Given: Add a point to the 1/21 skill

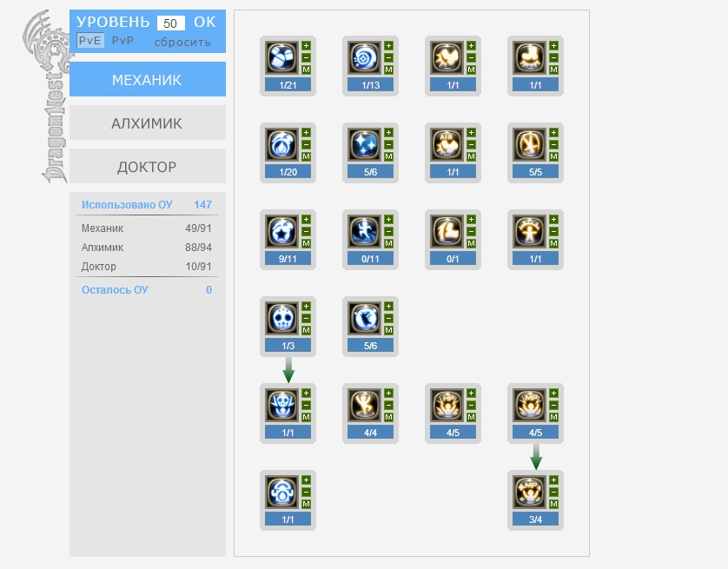Looking at the screenshot, I should [x=306, y=45].
